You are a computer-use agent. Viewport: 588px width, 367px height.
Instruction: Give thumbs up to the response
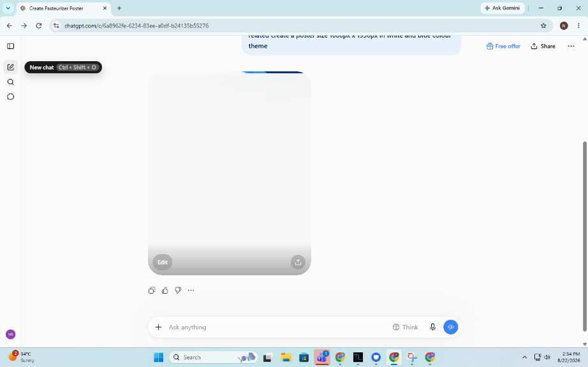[165, 291]
